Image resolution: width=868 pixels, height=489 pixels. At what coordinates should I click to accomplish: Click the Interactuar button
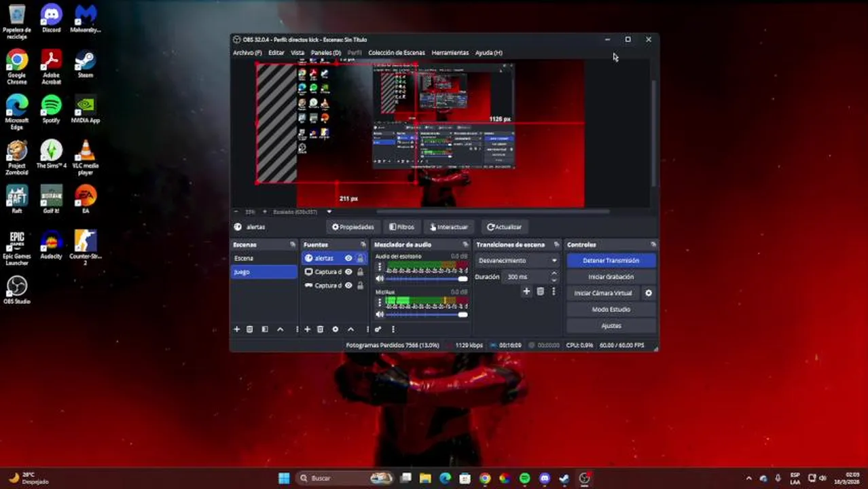click(448, 227)
